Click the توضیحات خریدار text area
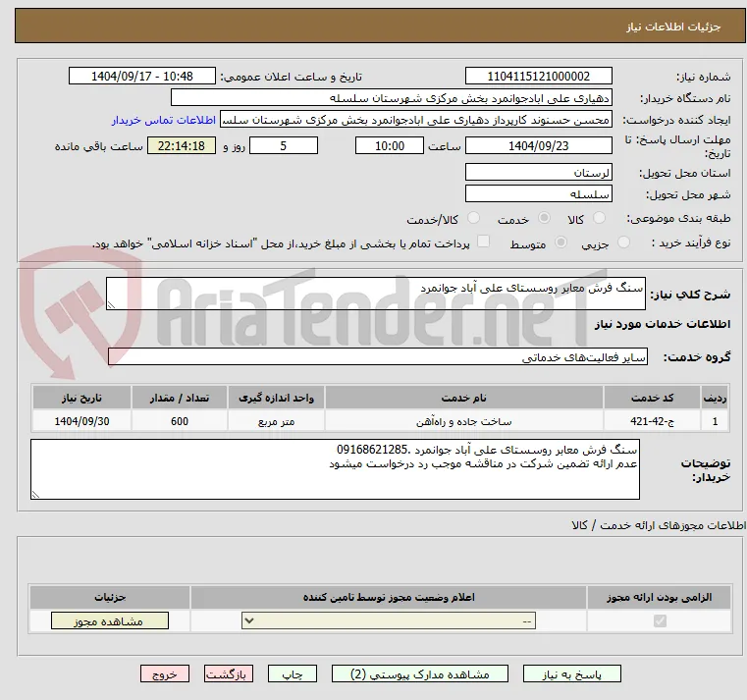The height and width of the screenshot is (700, 747). click(335, 469)
